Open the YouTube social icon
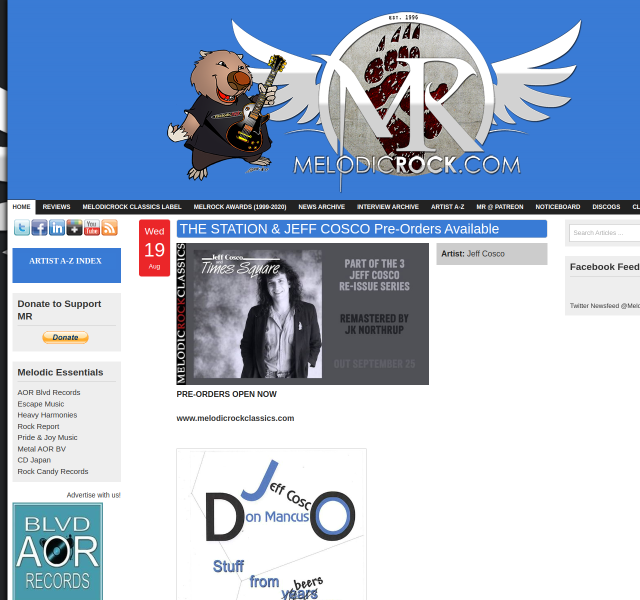This screenshot has width=640, height=600. 92,227
